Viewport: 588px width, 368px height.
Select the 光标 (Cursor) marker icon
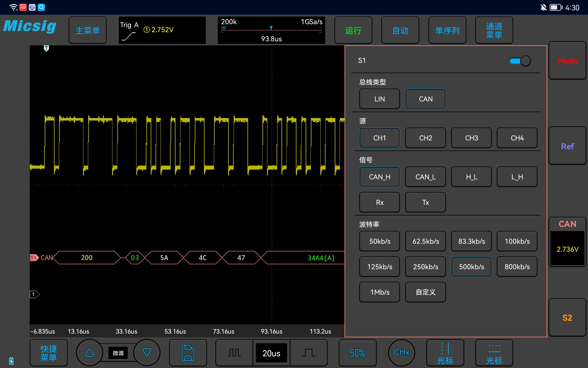click(444, 353)
